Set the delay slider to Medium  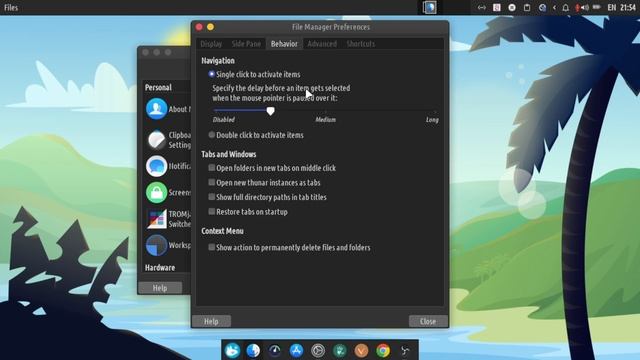(x=325, y=110)
